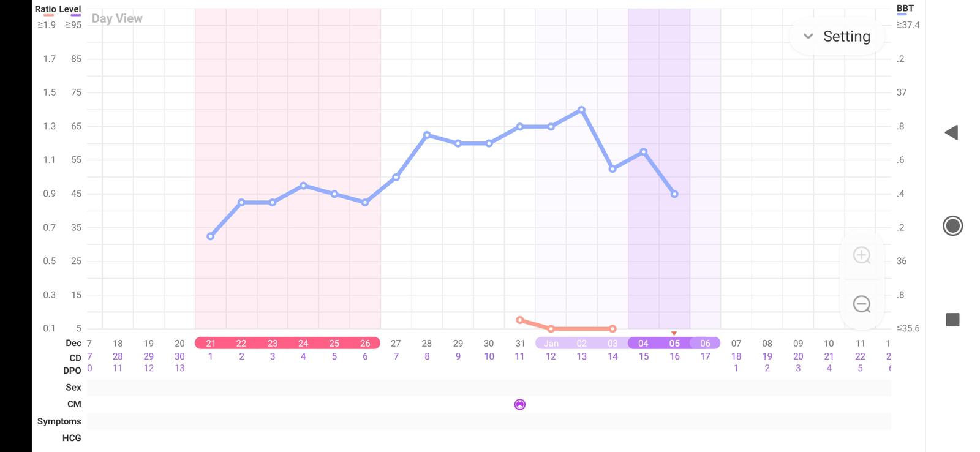This screenshot has height=452, width=980.
Task: Zoom in the chart with plus magnifier
Action: click(862, 255)
